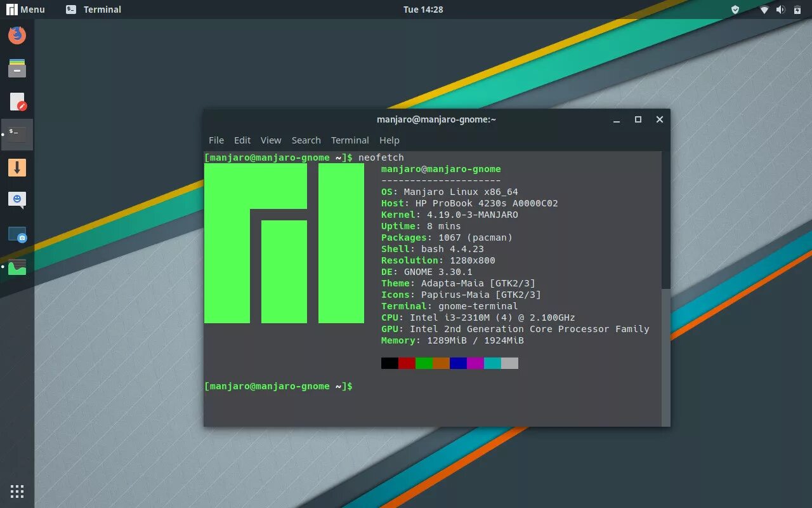Click the green 'manjaro@manjaro-gnome' header in neofetch output
Screen dimensions: 812x508
coord(441,169)
